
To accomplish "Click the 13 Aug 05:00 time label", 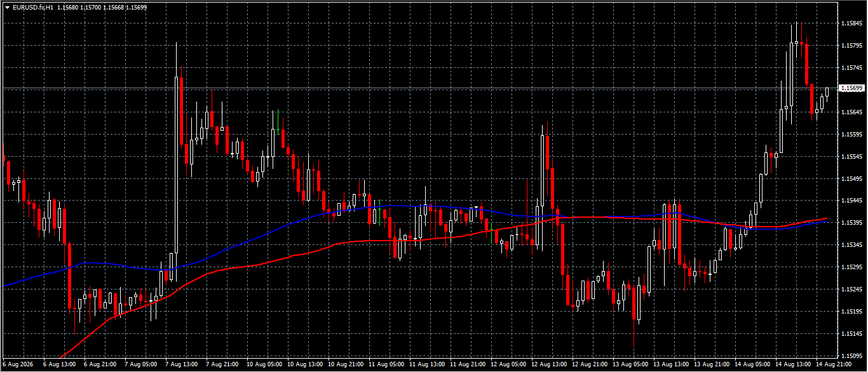I will [x=630, y=365].
